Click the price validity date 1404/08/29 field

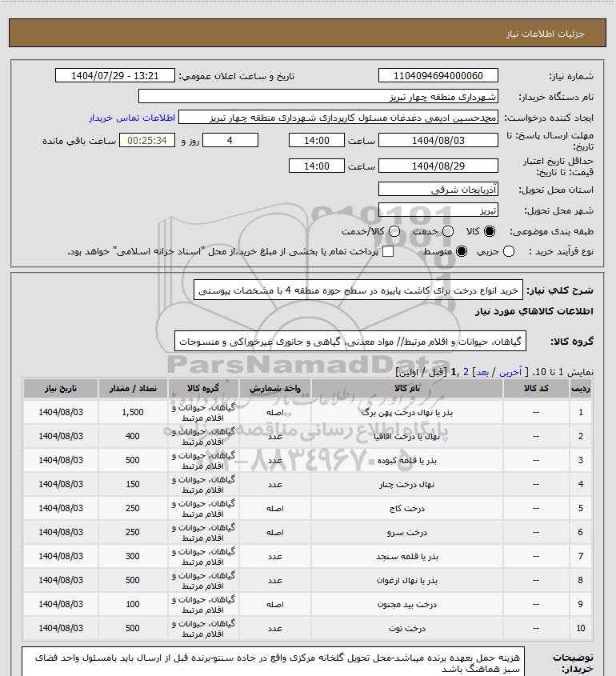click(x=438, y=166)
